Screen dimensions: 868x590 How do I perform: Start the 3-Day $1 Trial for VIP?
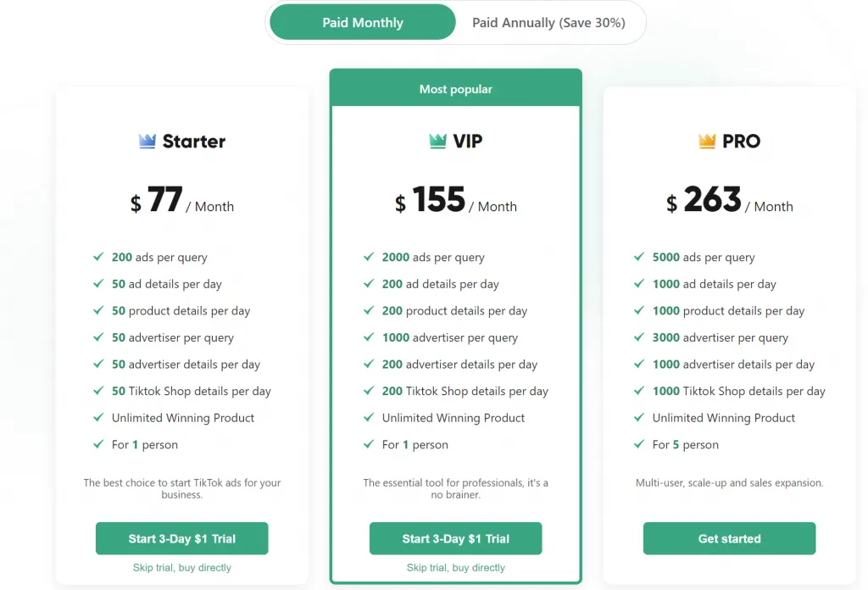[x=455, y=538]
